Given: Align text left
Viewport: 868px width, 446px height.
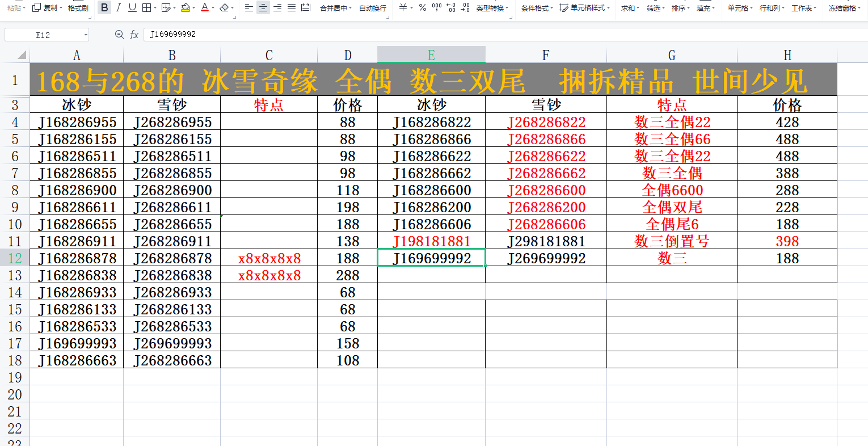Looking at the screenshot, I should [x=248, y=8].
